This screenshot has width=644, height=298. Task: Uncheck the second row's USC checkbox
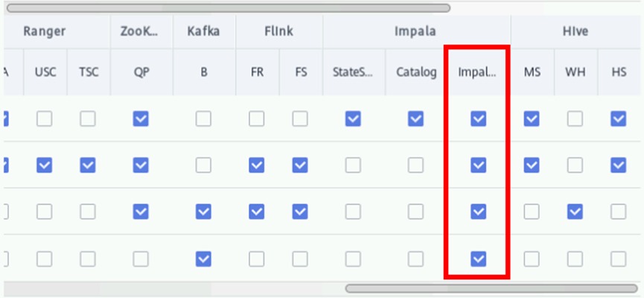point(45,165)
